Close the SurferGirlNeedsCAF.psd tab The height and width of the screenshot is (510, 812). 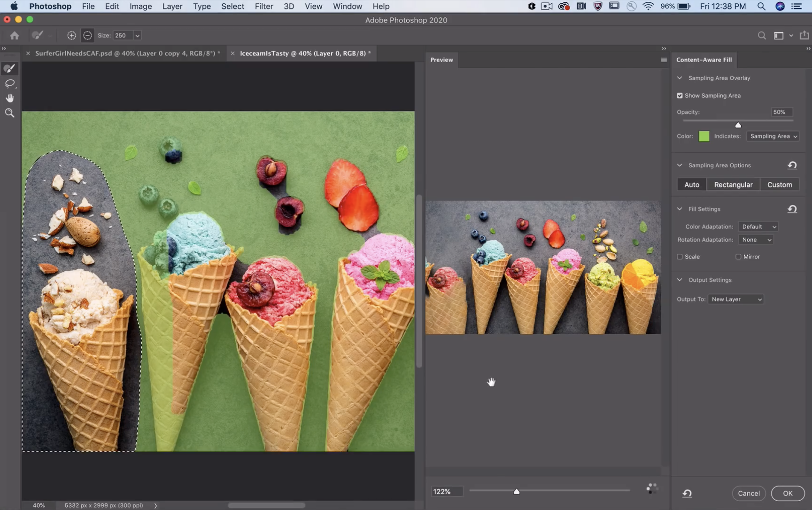click(28, 54)
